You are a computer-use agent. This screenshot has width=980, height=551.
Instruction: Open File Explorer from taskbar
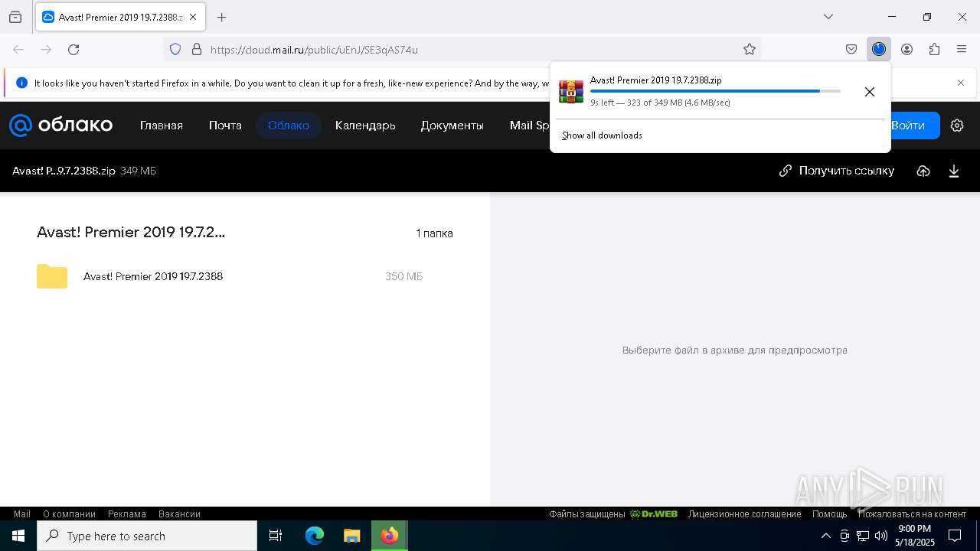351,536
